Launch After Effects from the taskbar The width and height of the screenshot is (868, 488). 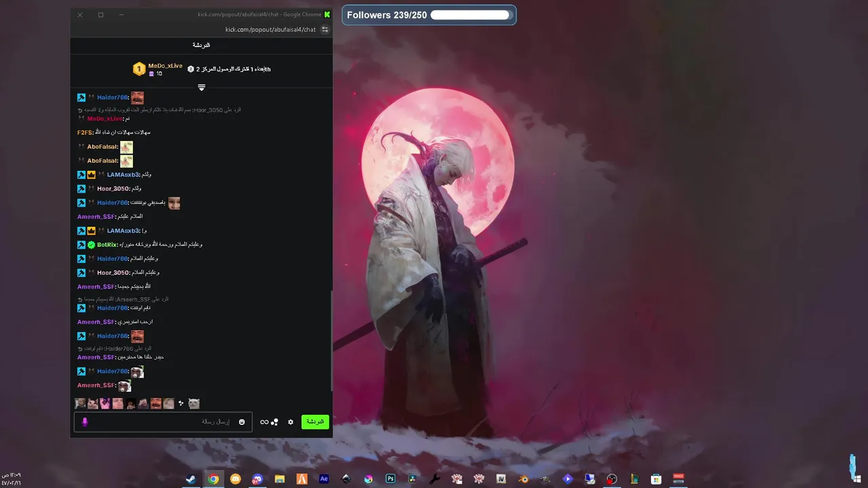tap(324, 479)
